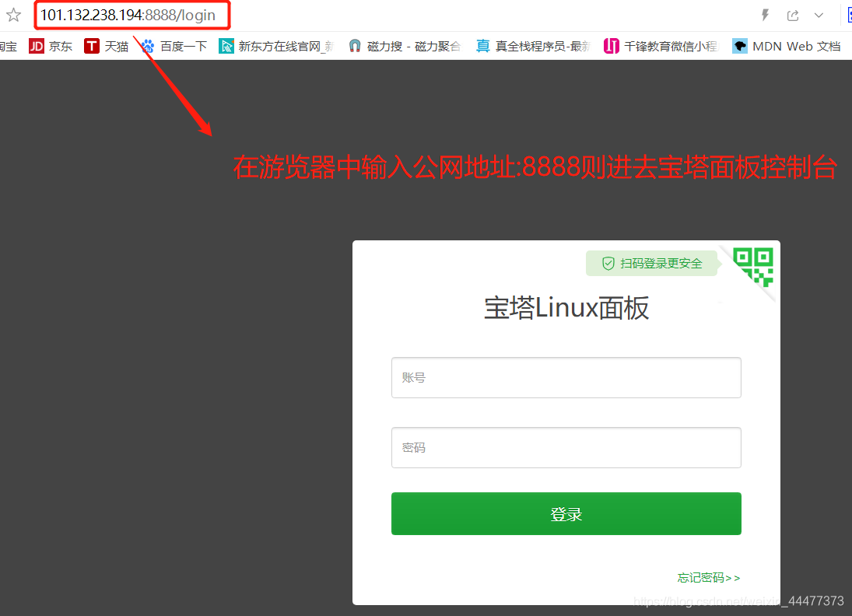Click the JD red favicon icon
The image size is (852, 616).
tap(37, 46)
